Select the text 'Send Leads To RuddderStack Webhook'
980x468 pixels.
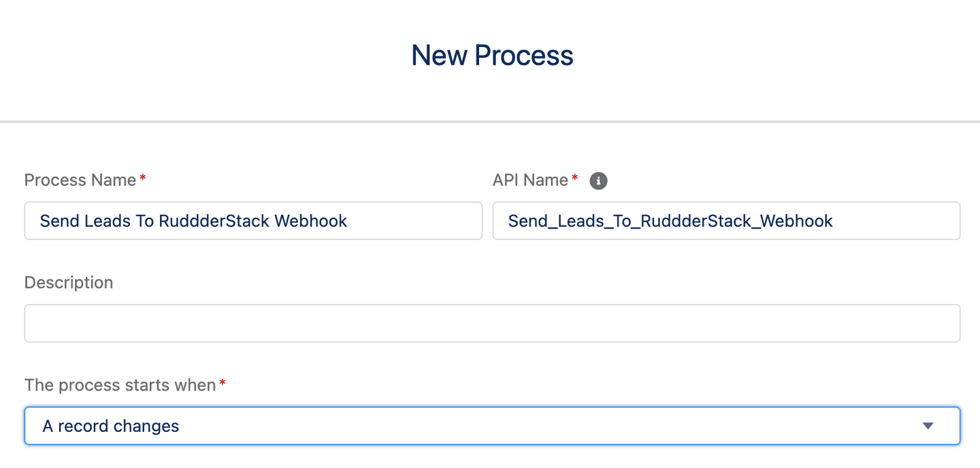193,220
